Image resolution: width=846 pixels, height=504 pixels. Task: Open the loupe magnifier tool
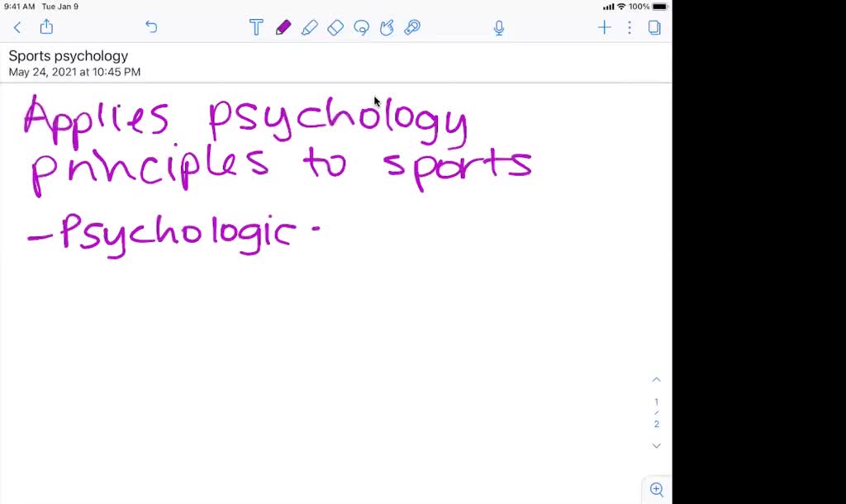(412, 27)
